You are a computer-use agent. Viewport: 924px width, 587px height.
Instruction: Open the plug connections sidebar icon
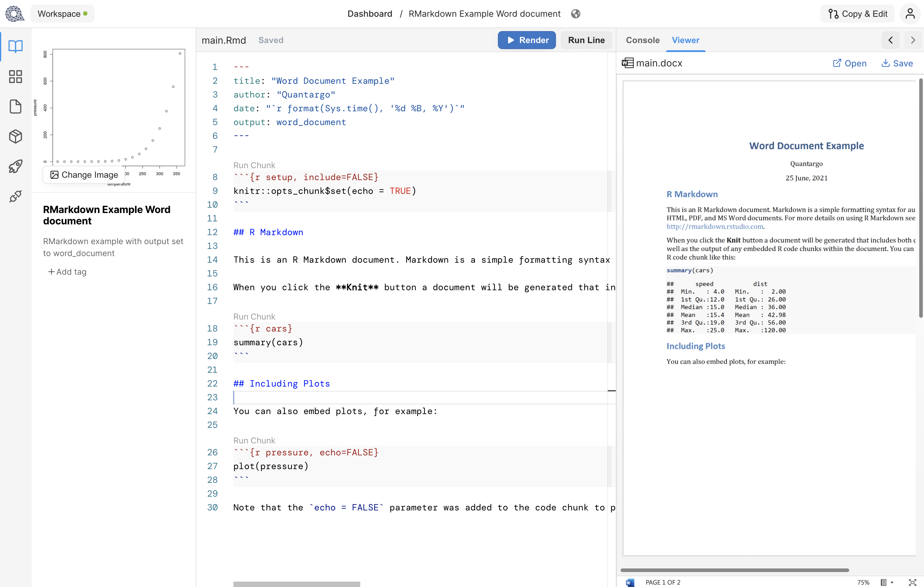(x=15, y=196)
